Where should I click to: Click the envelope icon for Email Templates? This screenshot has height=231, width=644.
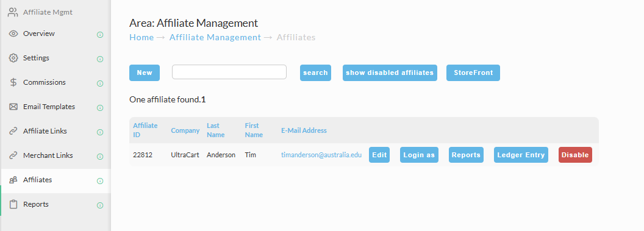pos(13,107)
